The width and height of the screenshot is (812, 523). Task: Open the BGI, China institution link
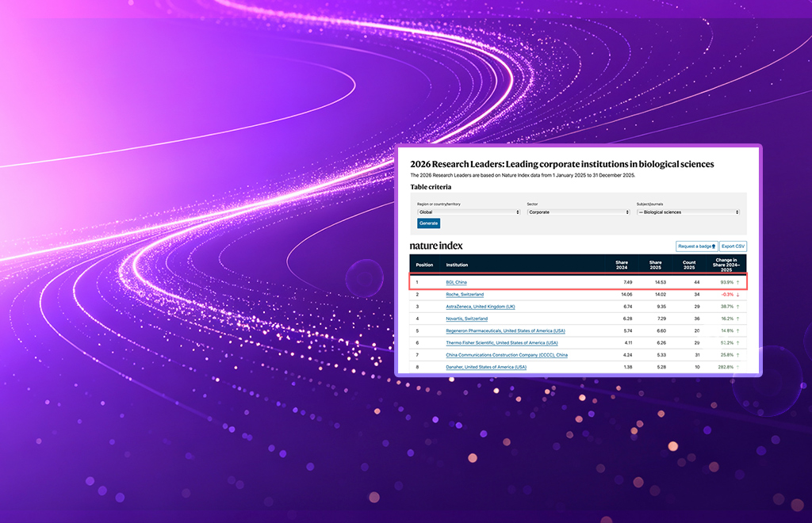(456, 282)
